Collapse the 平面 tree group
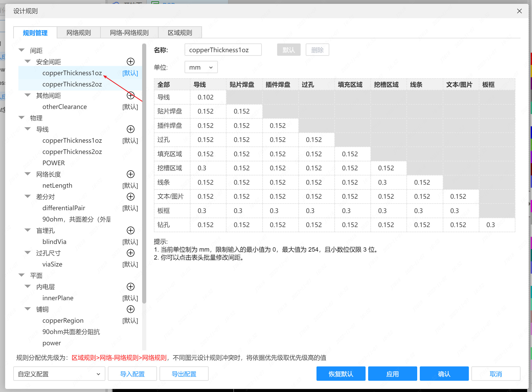532x392 pixels. 22,275
